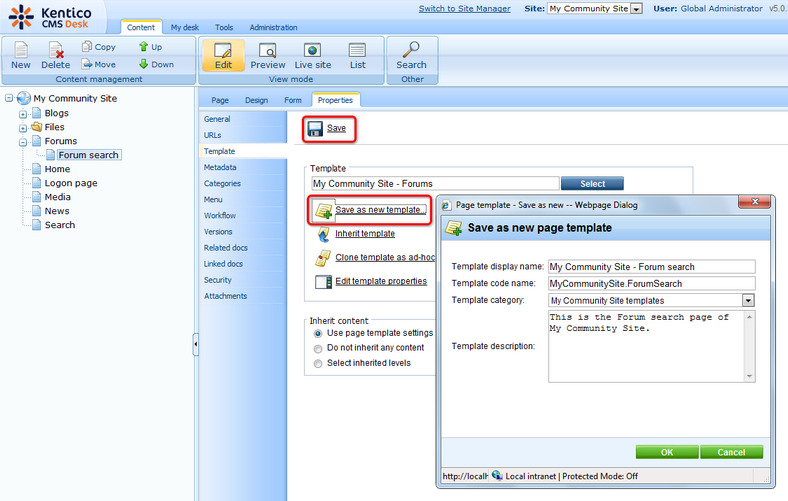
Task: Click the Template display name field
Action: pyautogui.click(x=652, y=267)
